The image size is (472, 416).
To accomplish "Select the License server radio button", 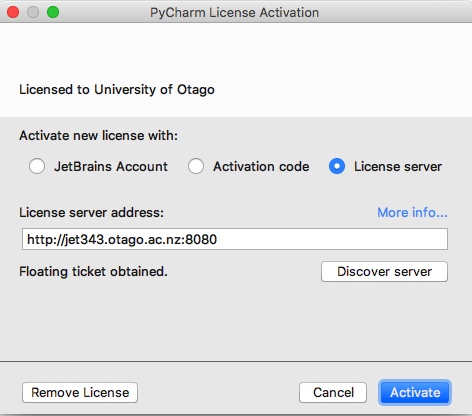I will [x=337, y=166].
